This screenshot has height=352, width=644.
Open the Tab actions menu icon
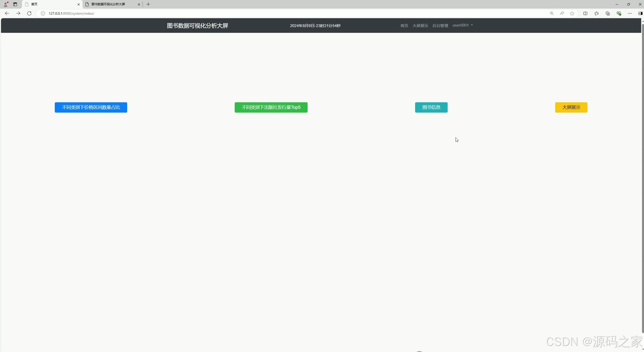(x=15, y=4)
